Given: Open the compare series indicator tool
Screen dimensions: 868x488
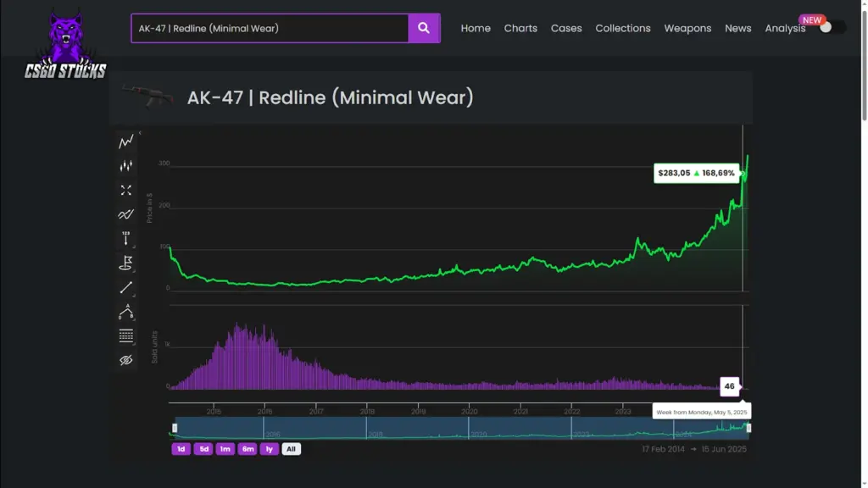Looking at the screenshot, I should (126, 214).
